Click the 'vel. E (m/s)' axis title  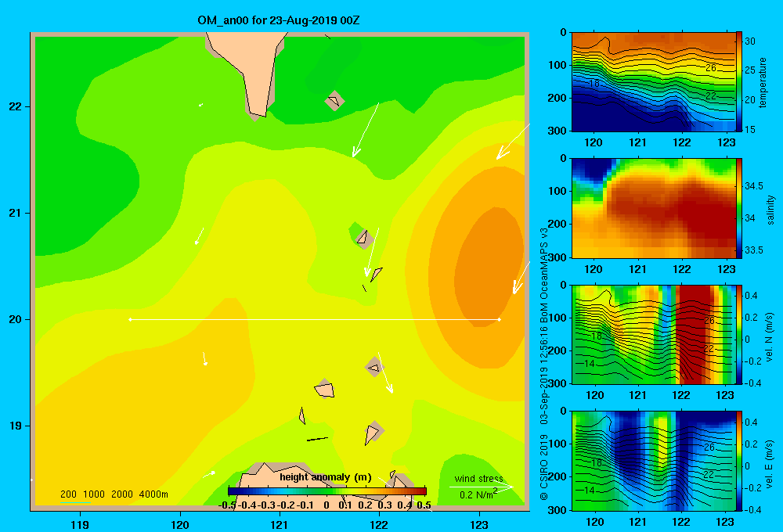click(x=770, y=463)
